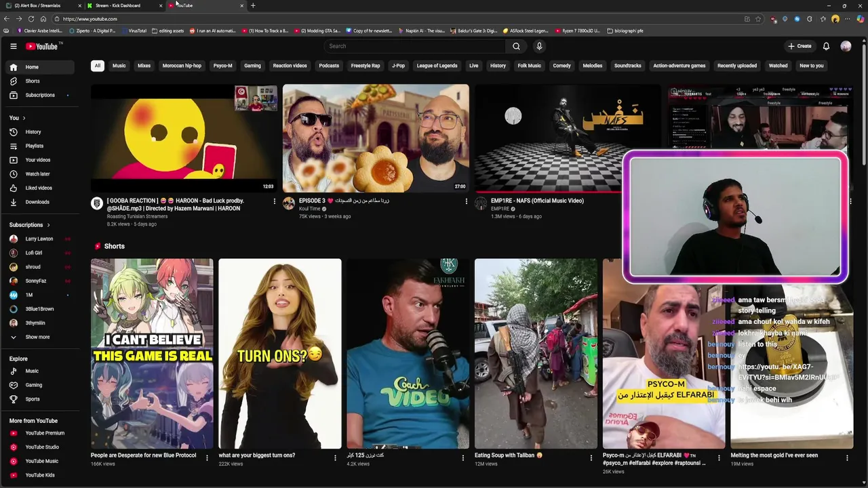Open the account avatar menu
The height and width of the screenshot is (488, 868).
(x=846, y=46)
